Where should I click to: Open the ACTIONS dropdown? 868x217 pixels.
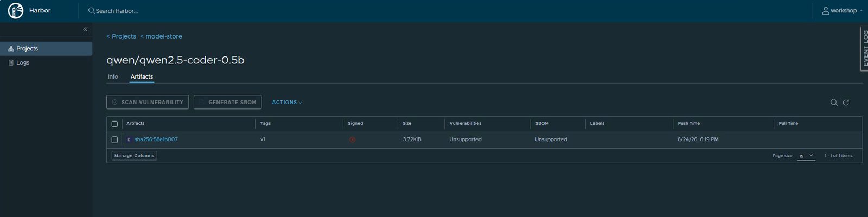[x=287, y=102]
